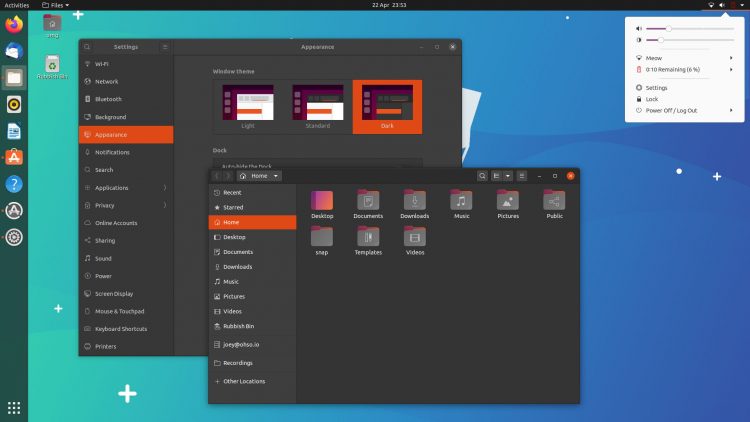
Task: Adjust the brightness slider in system menu
Action: click(690, 40)
